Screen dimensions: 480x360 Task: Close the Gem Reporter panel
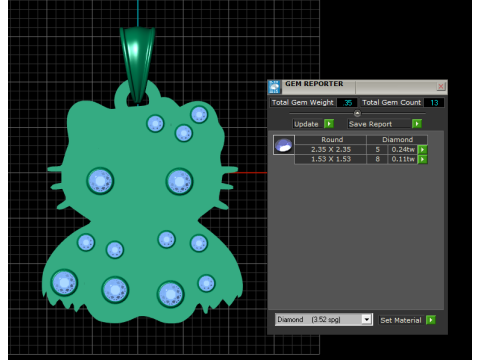coord(441,87)
